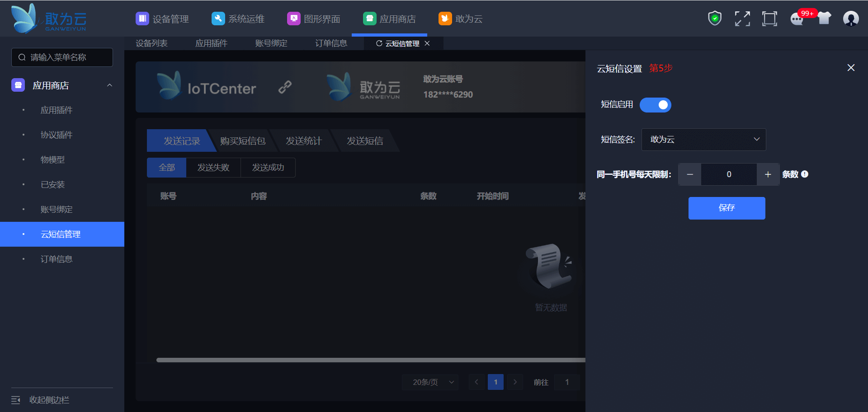Viewport: 868px width, 412px height.
Task: Click the 敢为云 account logo
Action: (363, 87)
